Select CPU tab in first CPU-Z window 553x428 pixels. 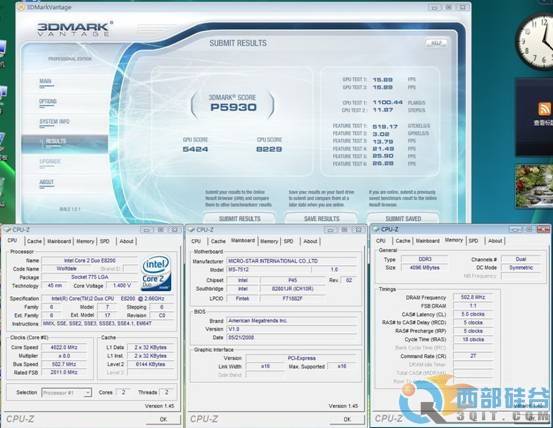[x=12, y=240]
